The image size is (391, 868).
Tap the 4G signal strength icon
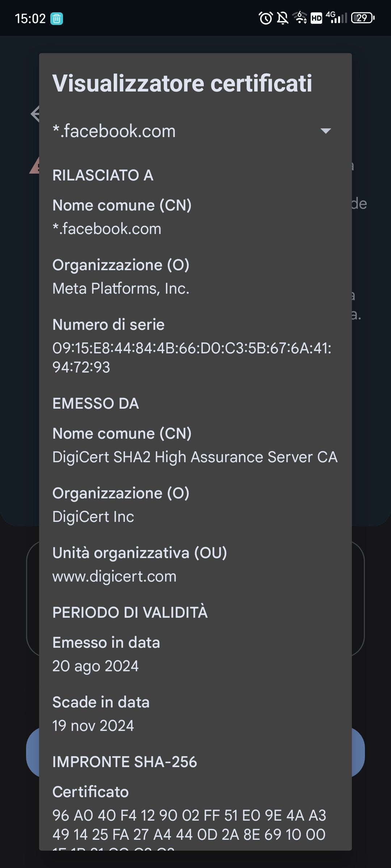(336, 17)
